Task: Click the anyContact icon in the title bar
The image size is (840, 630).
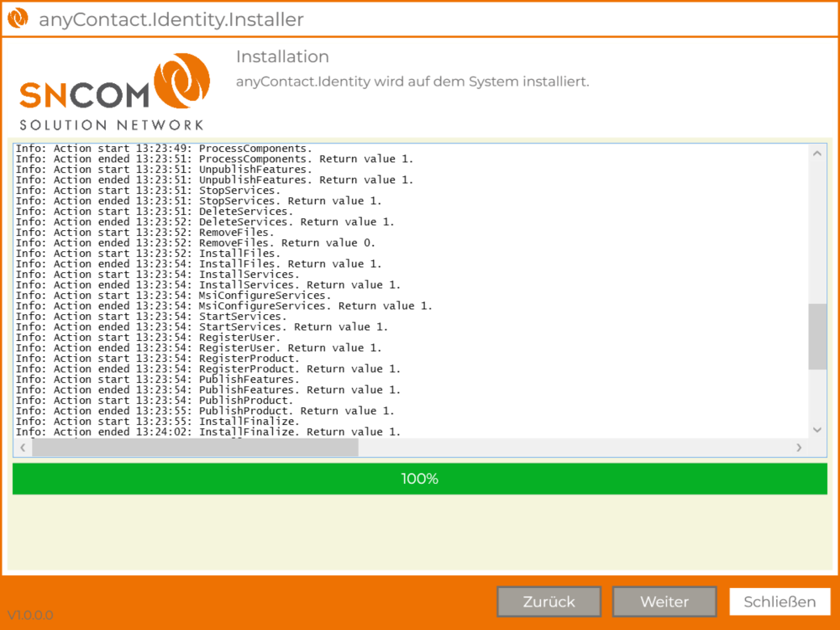Action: pyautogui.click(x=18, y=18)
